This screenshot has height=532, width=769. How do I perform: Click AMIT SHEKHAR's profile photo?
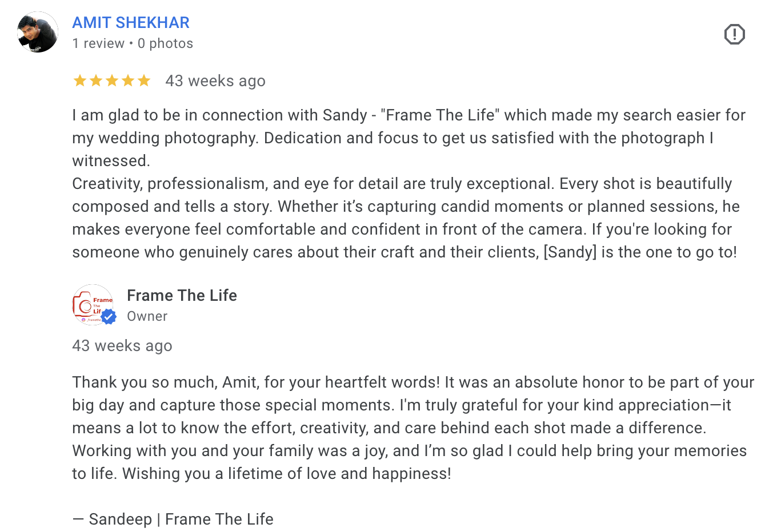coord(37,33)
